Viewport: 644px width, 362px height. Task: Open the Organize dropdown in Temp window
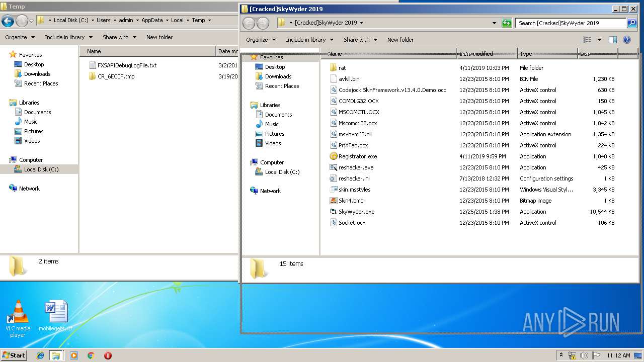click(20, 37)
